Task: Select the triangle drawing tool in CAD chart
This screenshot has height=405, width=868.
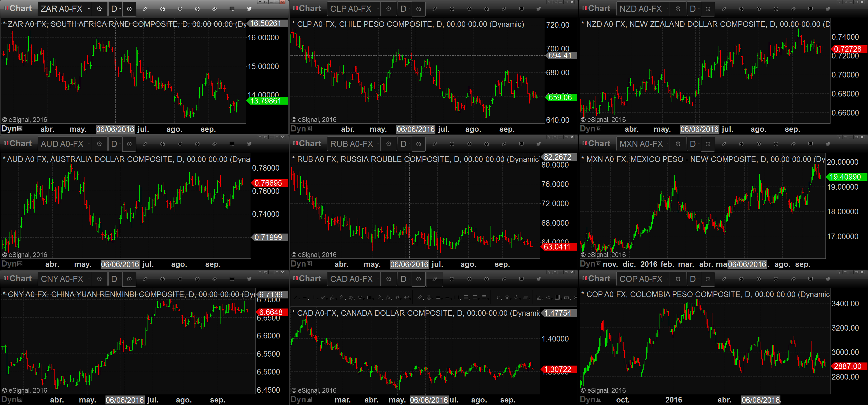Action: [388, 298]
